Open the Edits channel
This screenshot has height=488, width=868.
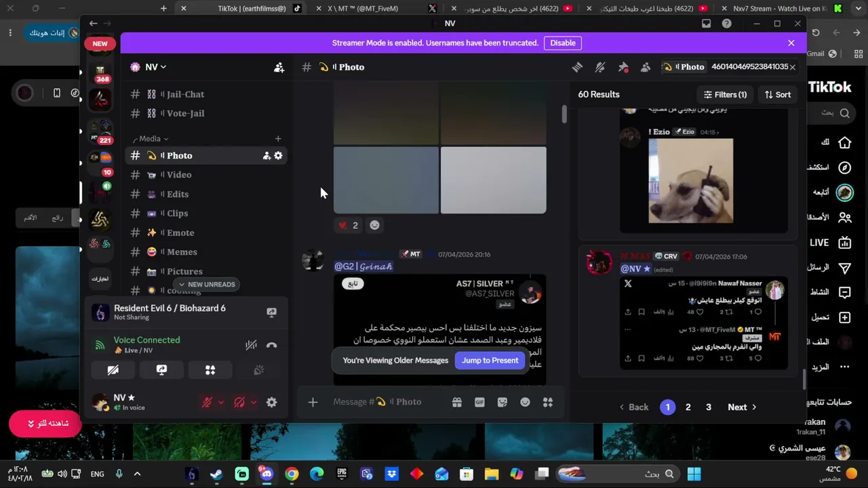[205, 194]
